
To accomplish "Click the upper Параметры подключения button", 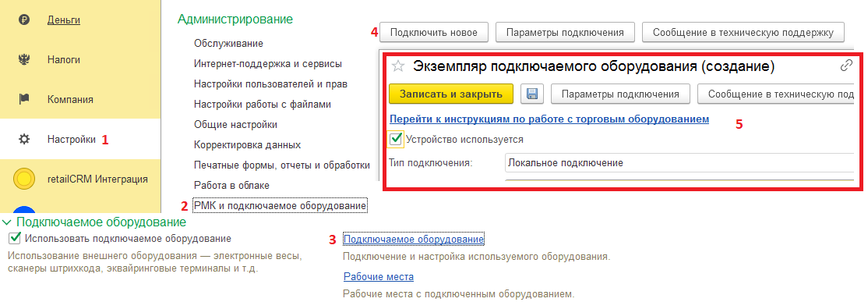I will [565, 32].
